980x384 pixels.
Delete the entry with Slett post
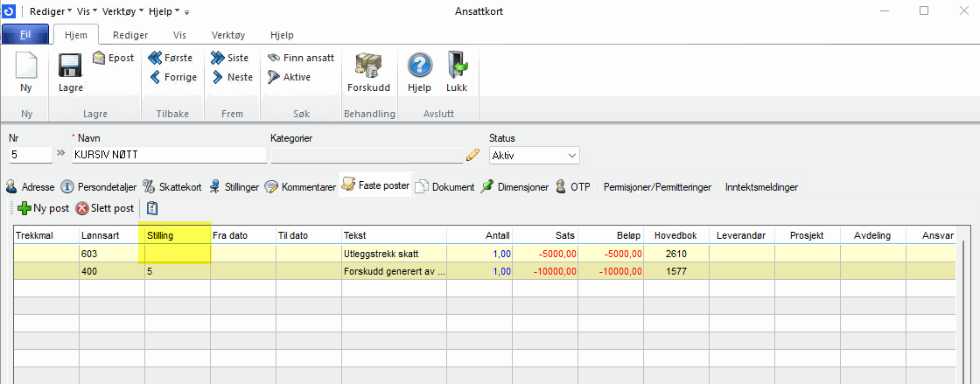[104, 208]
